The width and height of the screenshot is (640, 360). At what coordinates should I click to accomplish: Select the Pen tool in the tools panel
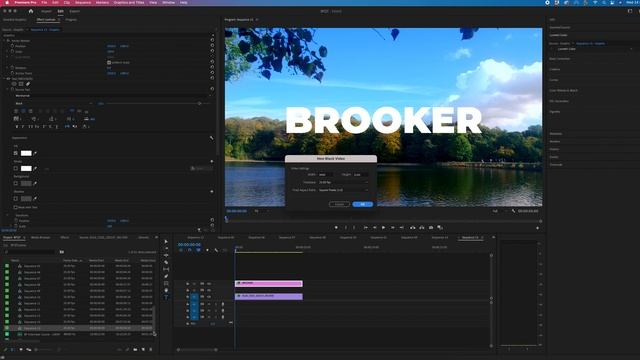[x=166, y=276]
